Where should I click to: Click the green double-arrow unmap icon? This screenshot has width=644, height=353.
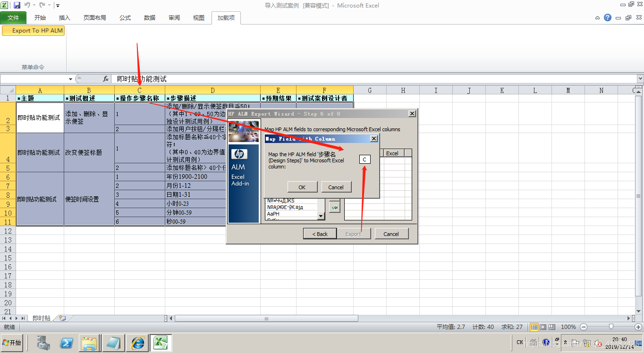[x=334, y=207]
